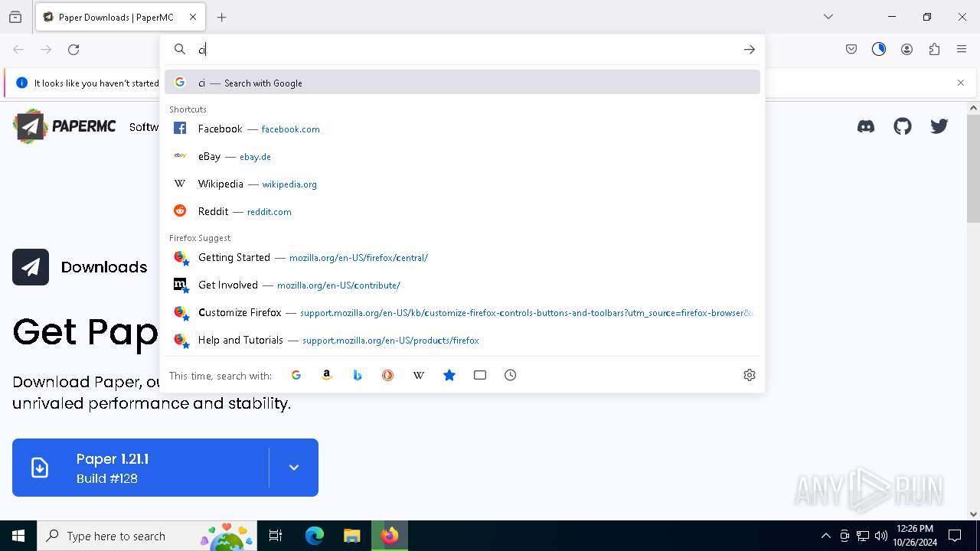Click the blue circular toolbar icon

click(x=879, y=49)
